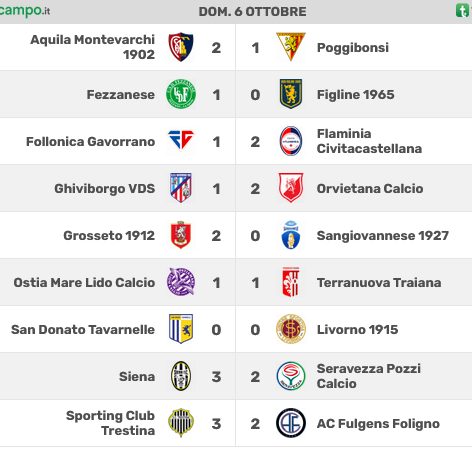Select the Figline 1965 shield crest
This screenshot has width=472, height=454.
tap(291, 94)
